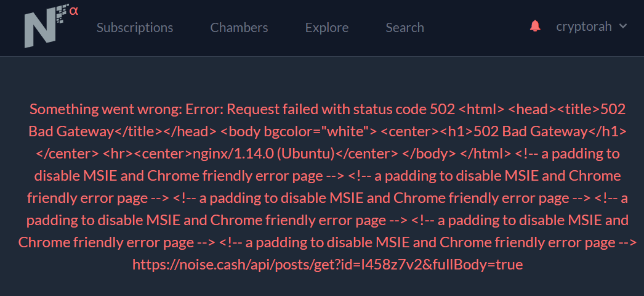Open the Chambers section
Viewport: 644px width, 296px height.
(x=239, y=28)
